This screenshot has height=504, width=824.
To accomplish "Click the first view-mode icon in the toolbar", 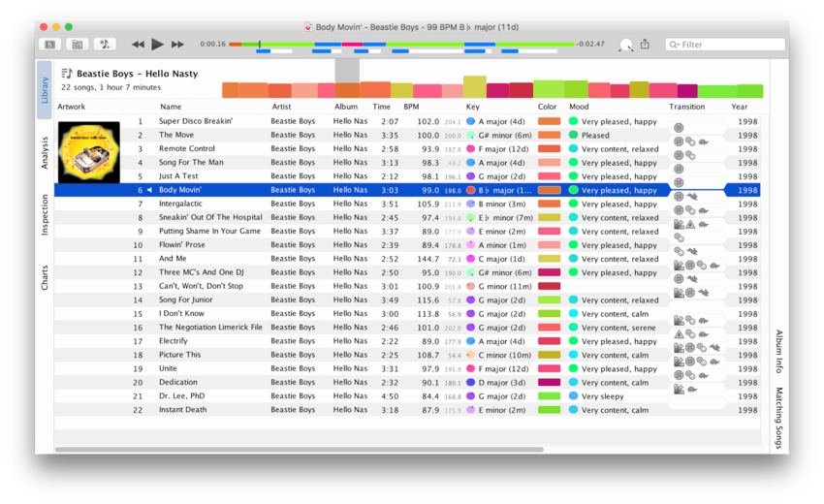I will [x=49, y=45].
